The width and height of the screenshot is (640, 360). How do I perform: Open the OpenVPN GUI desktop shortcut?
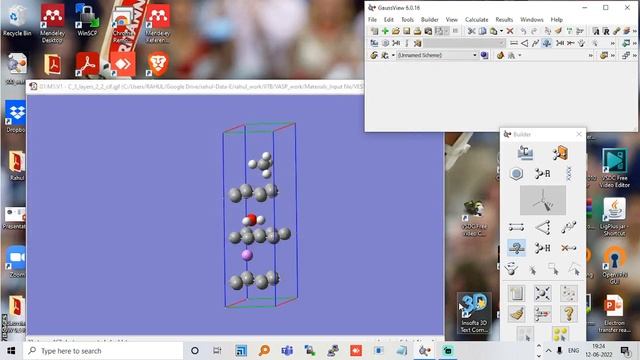pyautogui.click(x=614, y=264)
